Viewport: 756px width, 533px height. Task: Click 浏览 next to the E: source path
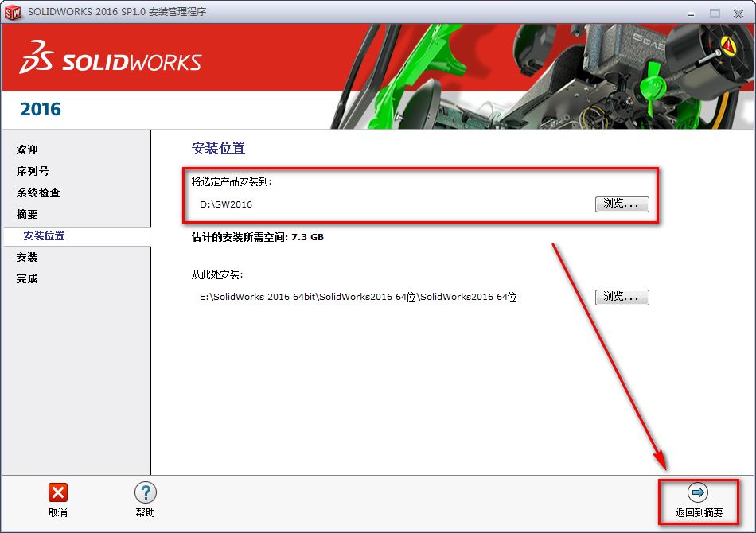[x=622, y=297]
